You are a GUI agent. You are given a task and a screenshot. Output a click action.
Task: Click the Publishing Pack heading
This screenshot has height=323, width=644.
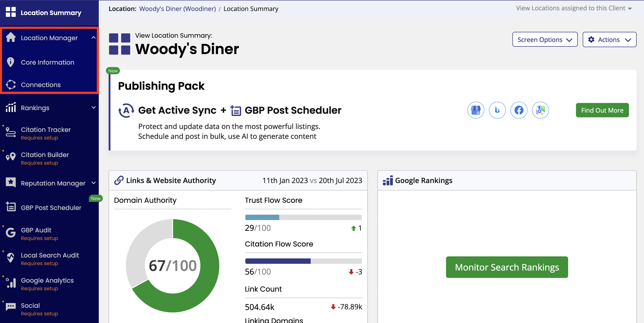(161, 86)
